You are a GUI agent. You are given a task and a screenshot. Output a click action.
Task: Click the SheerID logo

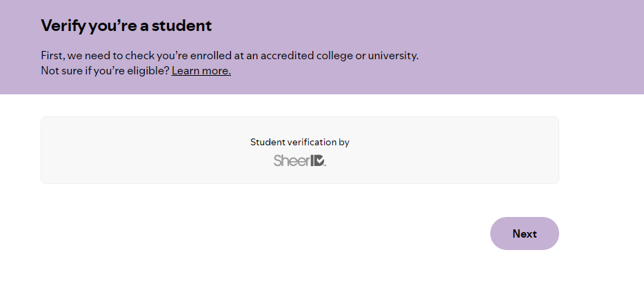300,160
